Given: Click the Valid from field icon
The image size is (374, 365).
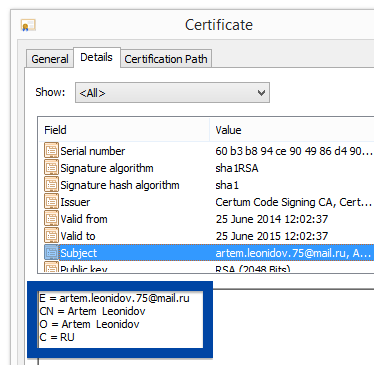Looking at the screenshot, I should pyautogui.click(x=51, y=219).
